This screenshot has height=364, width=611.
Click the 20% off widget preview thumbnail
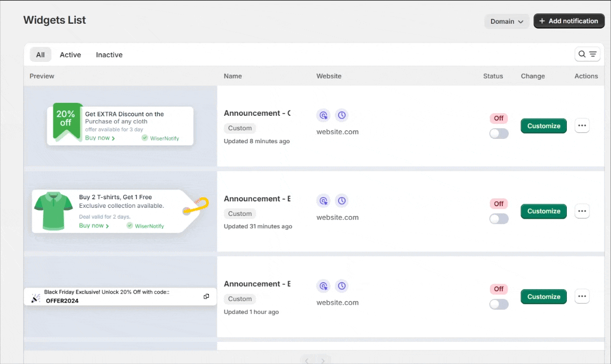120,126
